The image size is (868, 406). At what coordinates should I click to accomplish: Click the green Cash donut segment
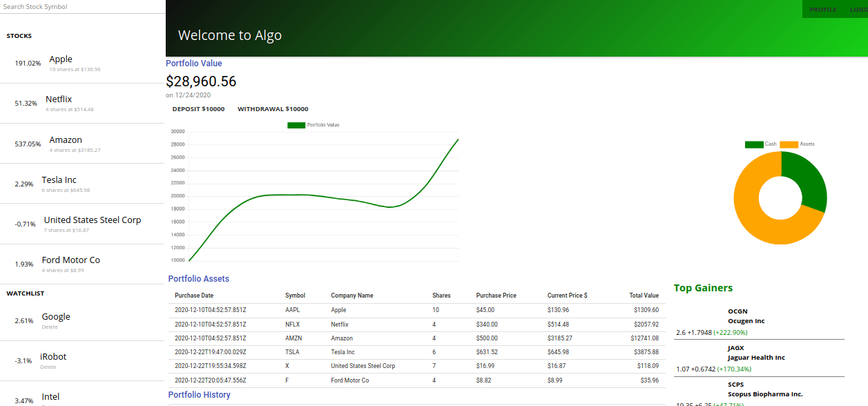tap(808, 180)
